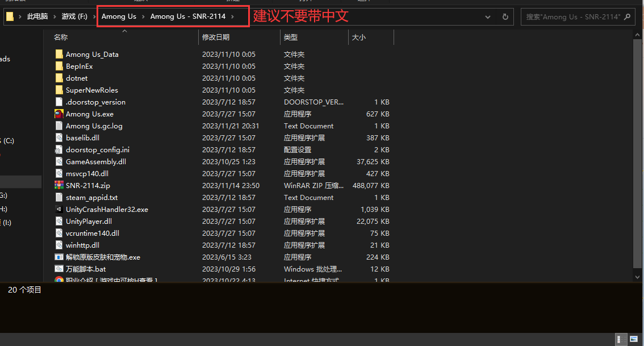Select the file name 万能脚本.bat
This screenshot has height=346, width=644.
point(86,269)
